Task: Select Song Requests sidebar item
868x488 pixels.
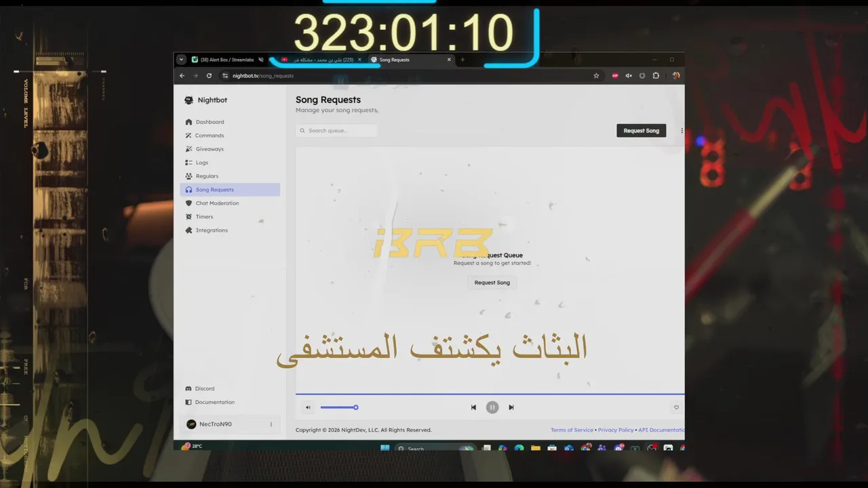Action: pyautogui.click(x=230, y=190)
